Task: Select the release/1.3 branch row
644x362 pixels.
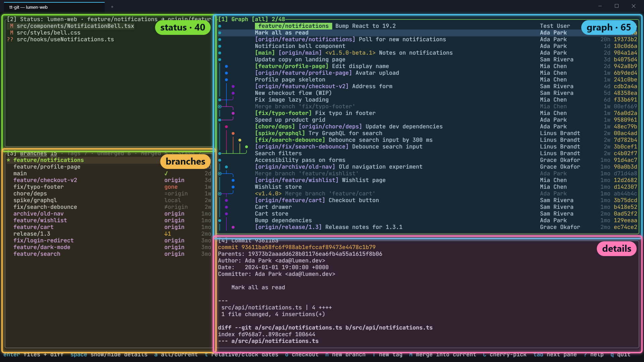Action: point(109,234)
